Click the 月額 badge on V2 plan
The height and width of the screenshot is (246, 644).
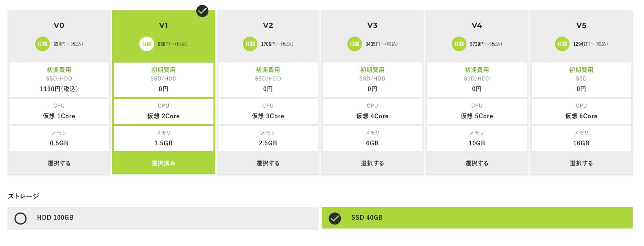(x=250, y=44)
